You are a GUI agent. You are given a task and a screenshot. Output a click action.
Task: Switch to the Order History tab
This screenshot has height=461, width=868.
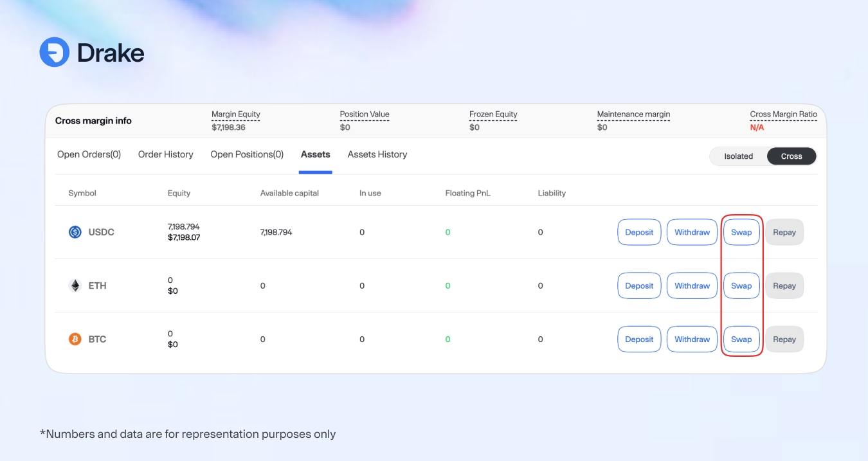tap(165, 154)
